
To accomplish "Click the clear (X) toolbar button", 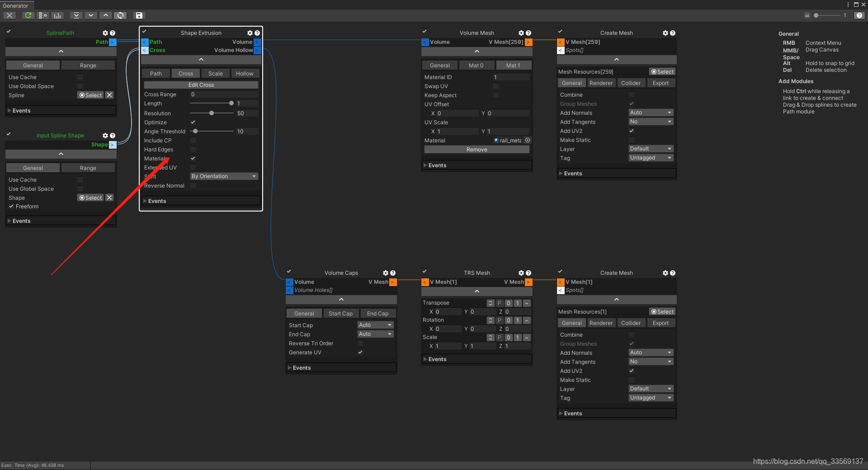I will [x=9, y=15].
